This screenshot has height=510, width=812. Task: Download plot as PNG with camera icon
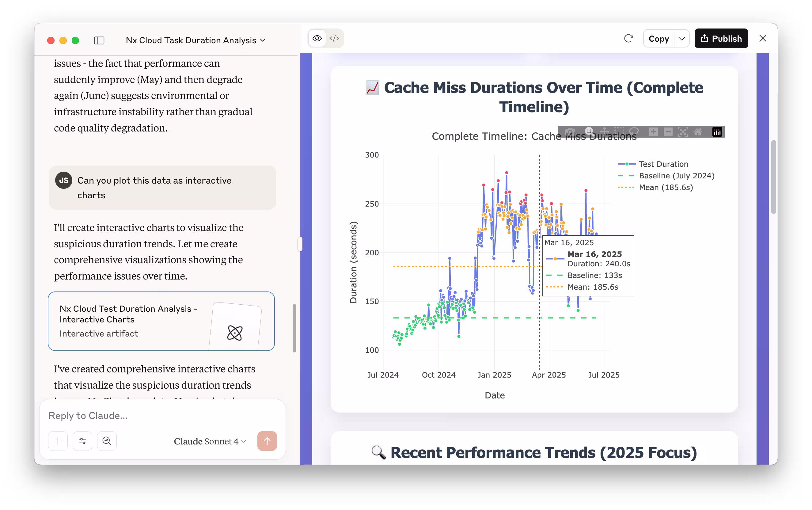pyautogui.click(x=570, y=131)
